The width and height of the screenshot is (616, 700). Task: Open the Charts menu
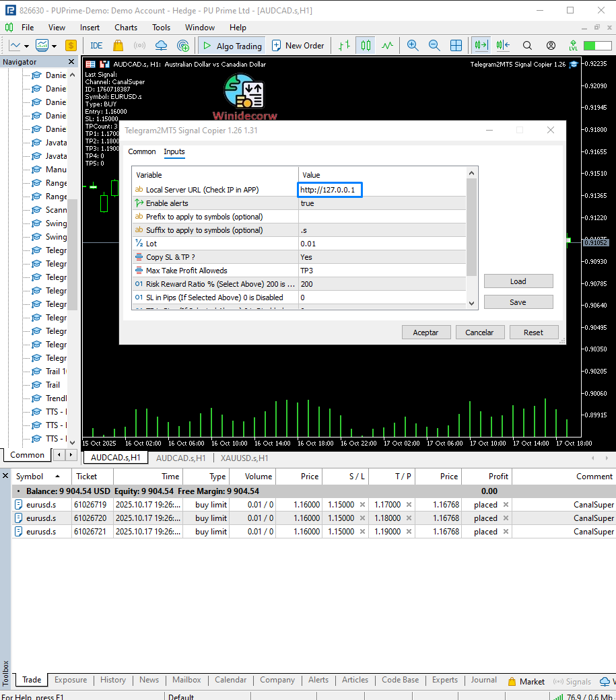click(x=126, y=28)
